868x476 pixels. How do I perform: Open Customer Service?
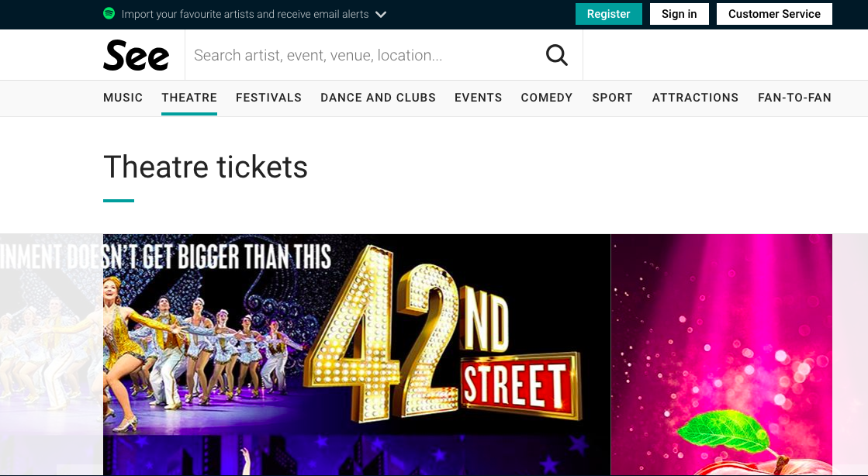click(x=774, y=14)
